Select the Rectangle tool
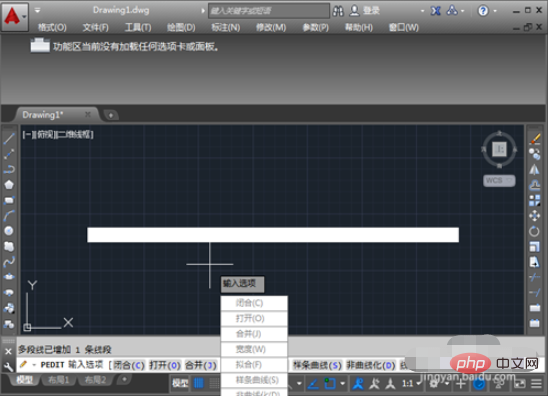Image resolution: width=549 pixels, height=396 pixels. click(9, 200)
